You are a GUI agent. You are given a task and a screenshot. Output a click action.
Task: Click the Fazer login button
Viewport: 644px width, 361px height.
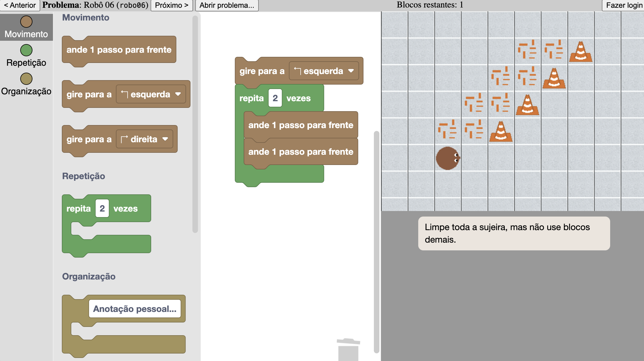[x=623, y=5]
